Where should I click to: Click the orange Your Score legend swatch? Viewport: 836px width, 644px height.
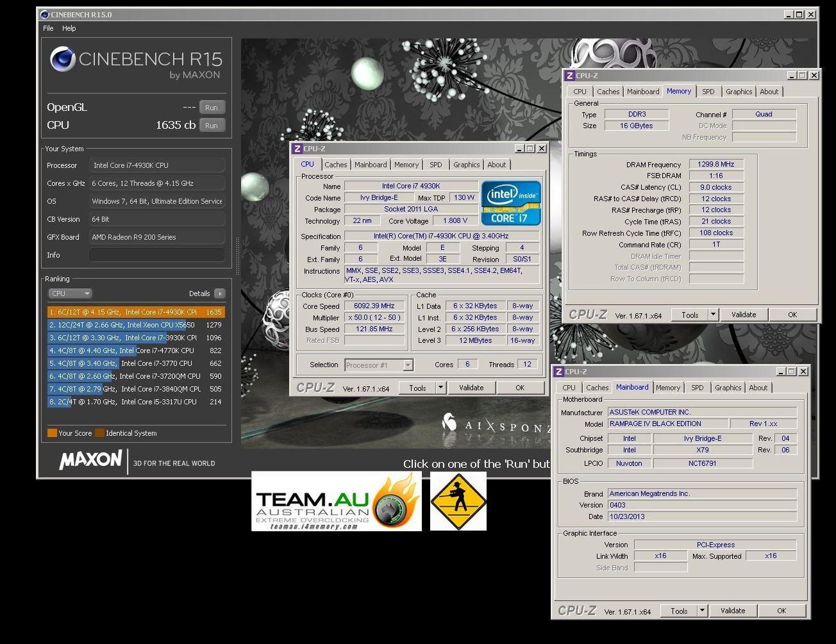pyautogui.click(x=52, y=433)
